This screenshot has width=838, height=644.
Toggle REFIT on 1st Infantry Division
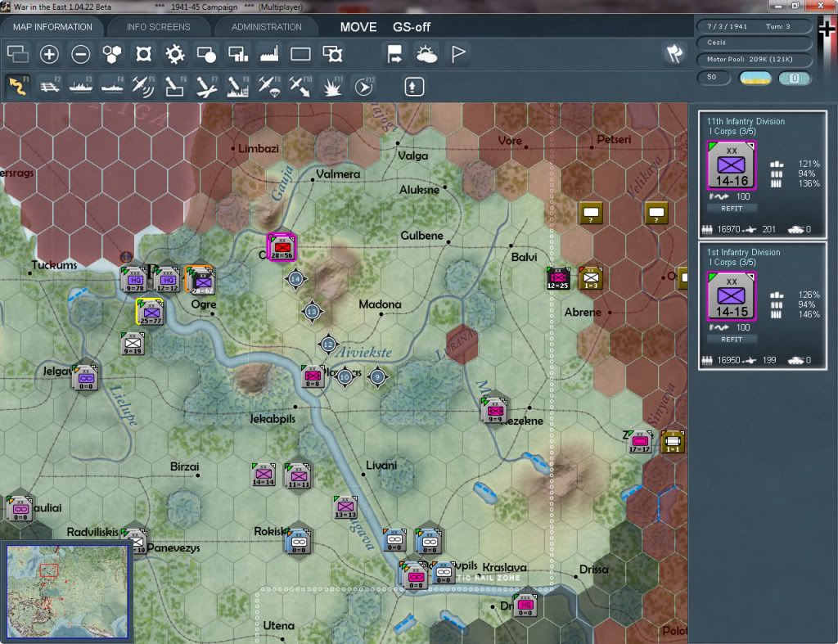click(732, 340)
